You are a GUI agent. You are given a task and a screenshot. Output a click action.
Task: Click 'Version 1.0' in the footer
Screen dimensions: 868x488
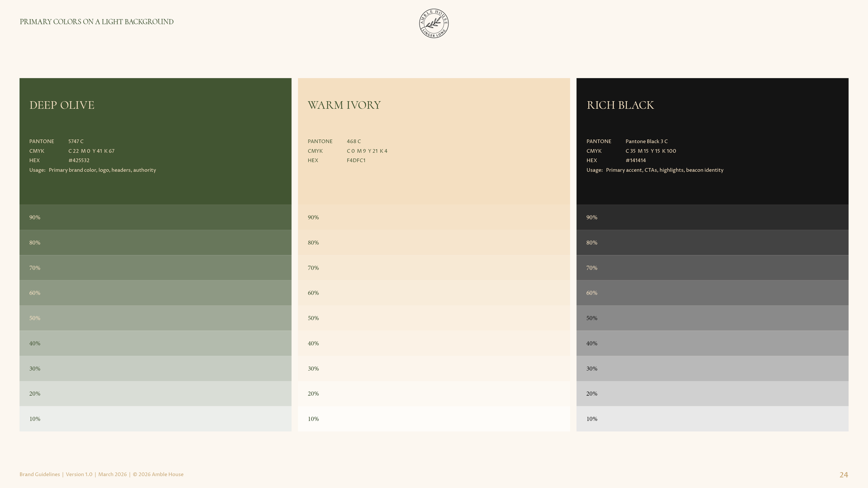pyautogui.click(x=79, y=474)
